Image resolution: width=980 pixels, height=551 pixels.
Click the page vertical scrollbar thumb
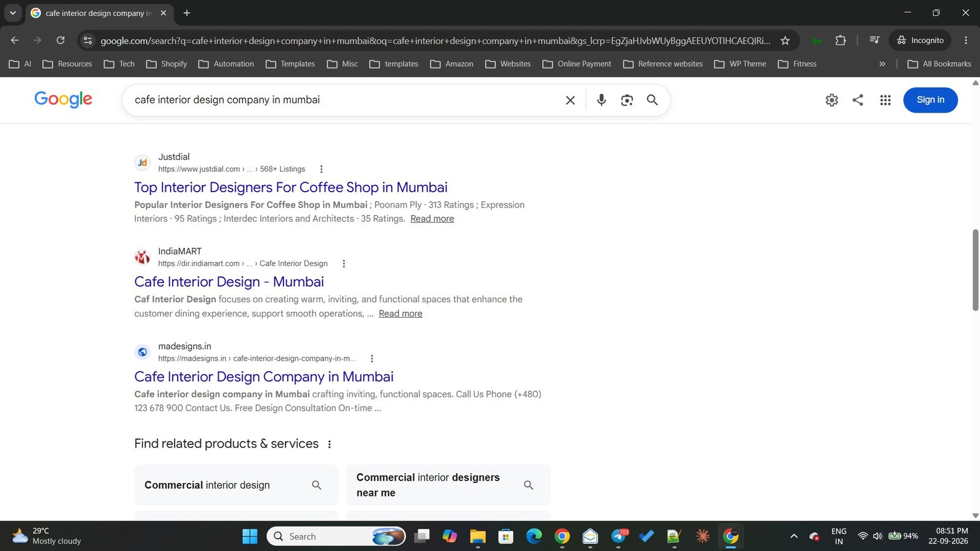[975, 270]
